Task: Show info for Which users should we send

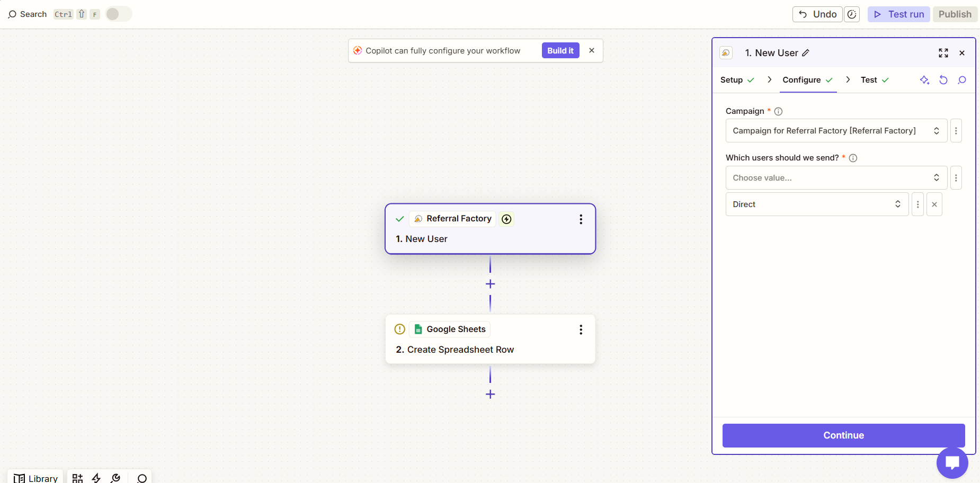Action: pos(853,158)
